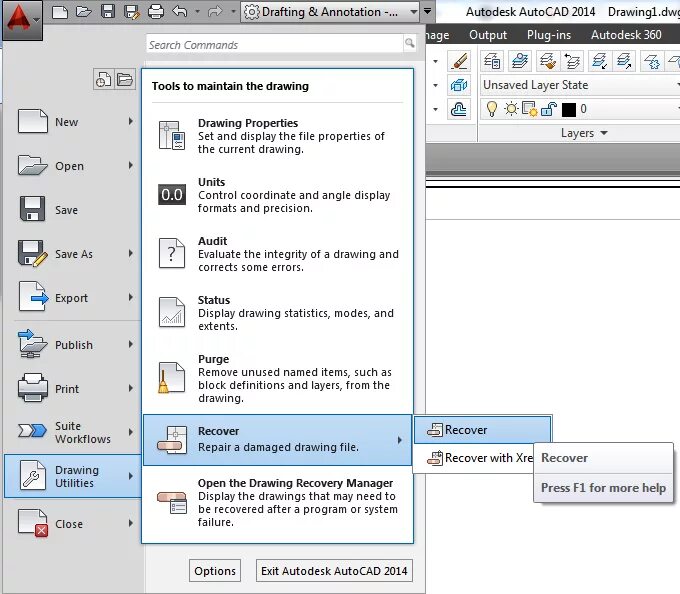Viewport: 680px width, 594px height.
Task: Click the Plot printer icon in quick access toolbar
Action: [x=156, y=11]
